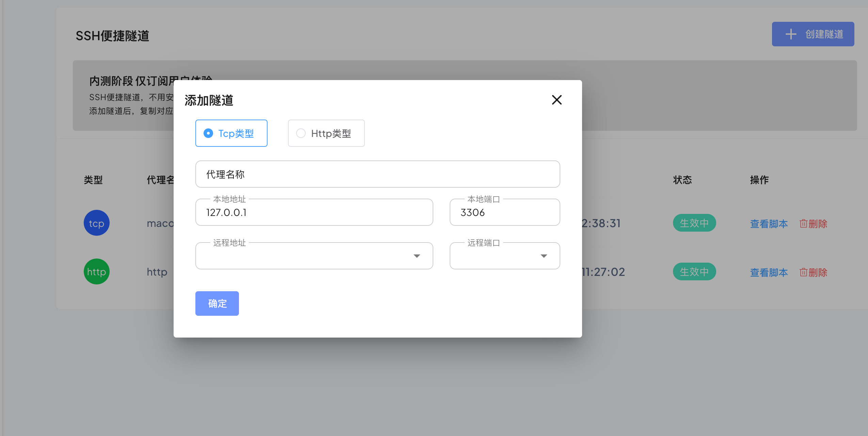Delete the tcp tunnel via trash icon
Screen dimensions: 868x436
coord(804,224)
